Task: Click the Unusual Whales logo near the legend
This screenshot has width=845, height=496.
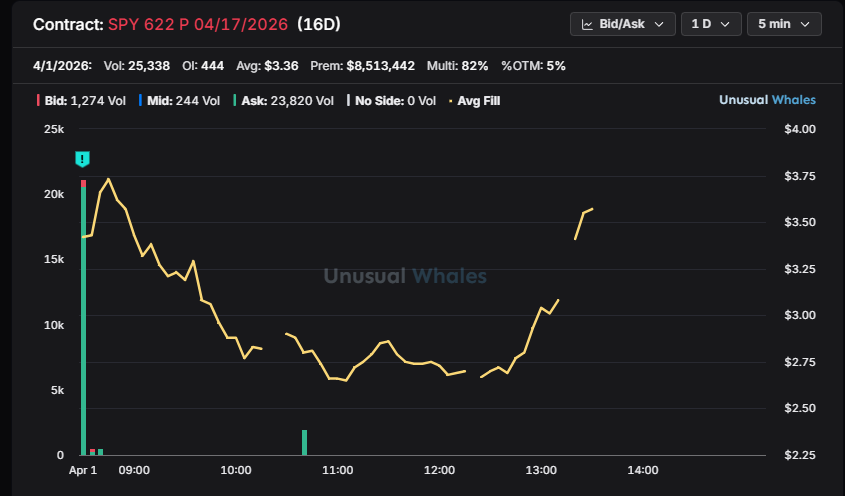Action: 767,100
